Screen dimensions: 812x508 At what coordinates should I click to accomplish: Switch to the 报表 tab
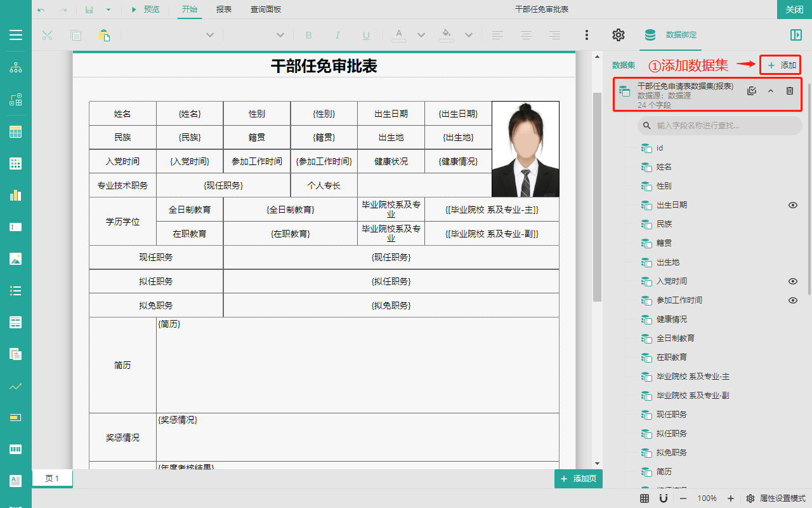223,10
